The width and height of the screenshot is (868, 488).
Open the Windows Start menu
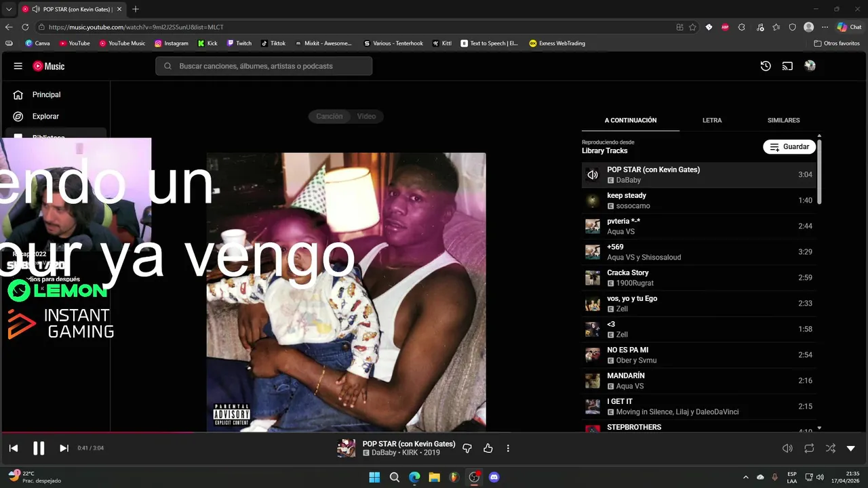click(374, 477)
